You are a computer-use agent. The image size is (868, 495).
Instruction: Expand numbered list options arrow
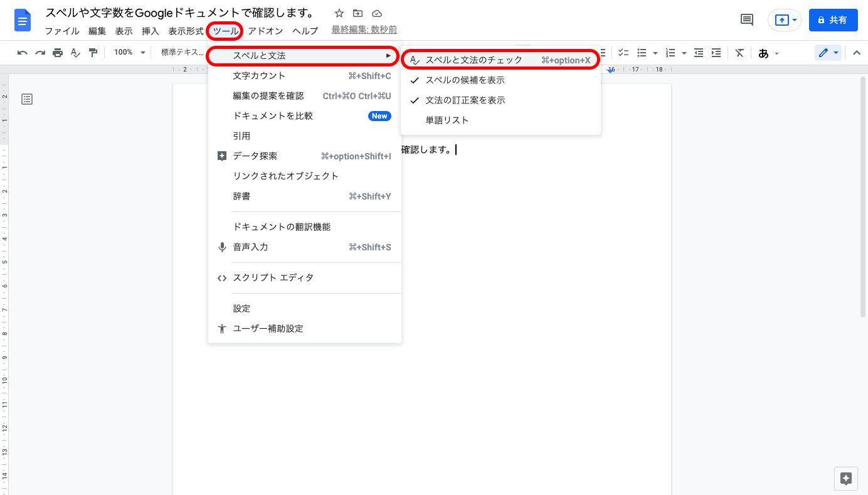(684, 53)
